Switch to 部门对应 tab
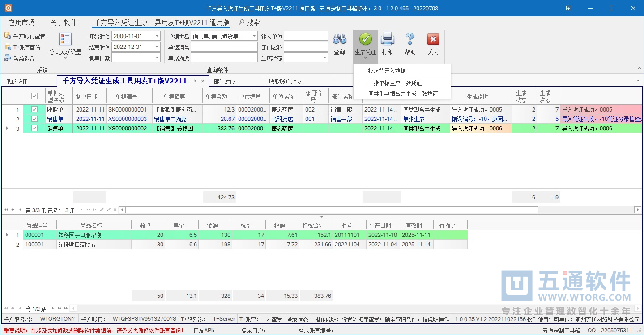Screen dimensions: 644x335 [x=224, y=82]
